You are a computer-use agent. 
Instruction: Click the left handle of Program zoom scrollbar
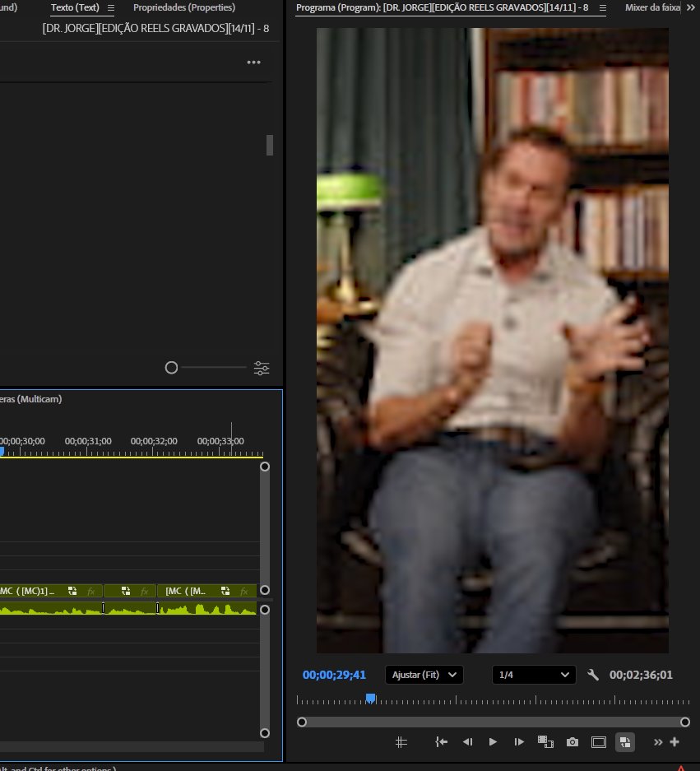click(302, 722)
